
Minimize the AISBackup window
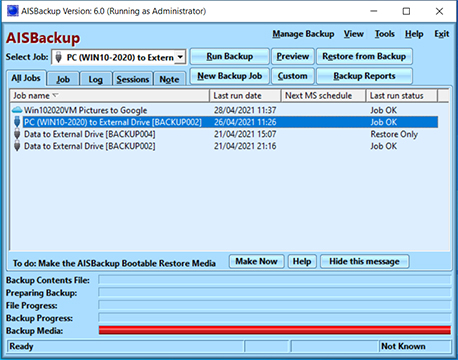(x=374, y=11)
